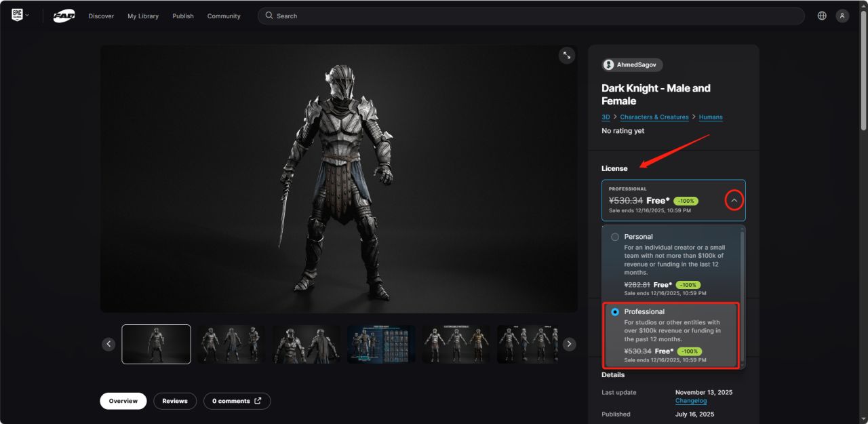Collapse the License dropdown chevron
Image resolution: width=868 pixels, height=424 pixels.
tap(734, 200)
